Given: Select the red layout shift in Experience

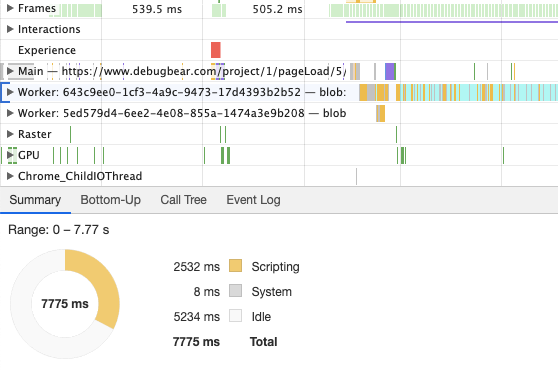Looking at the screenshot, I should [x=216, y=50].
